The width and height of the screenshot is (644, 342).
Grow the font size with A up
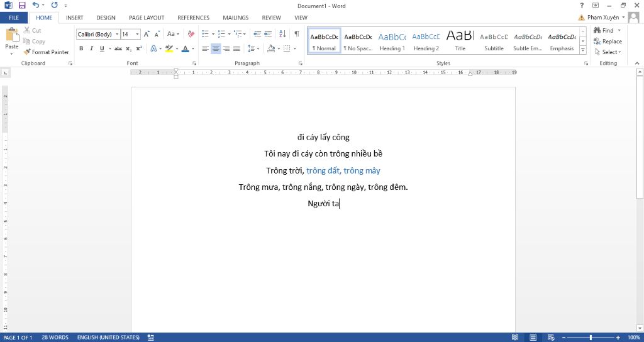click(147, 35)
